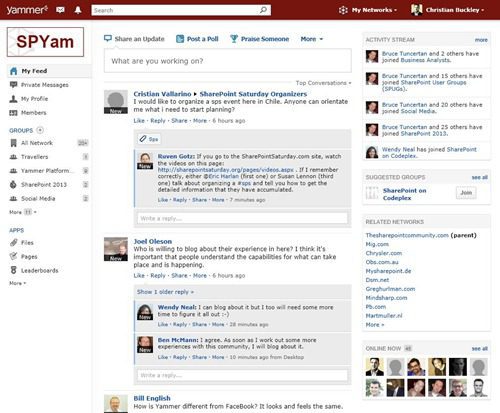
Task: Click the Travellers group icon
Action: (x=13, y=157)
